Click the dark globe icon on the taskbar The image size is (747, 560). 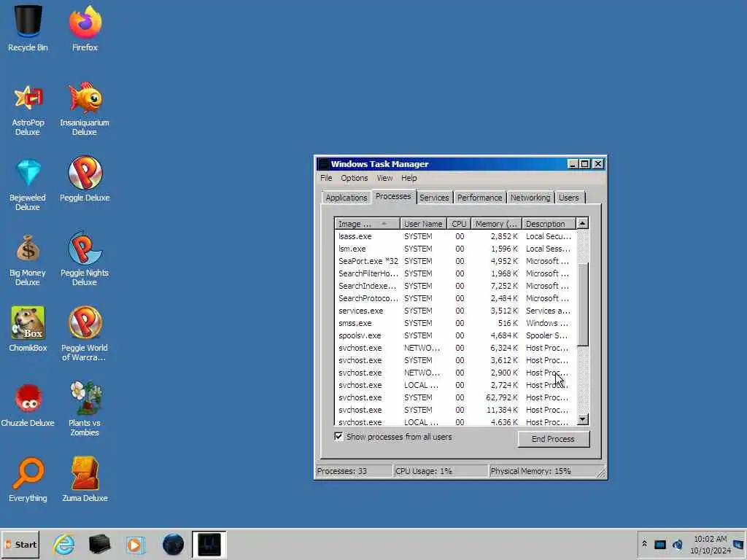tap(173, 544)
